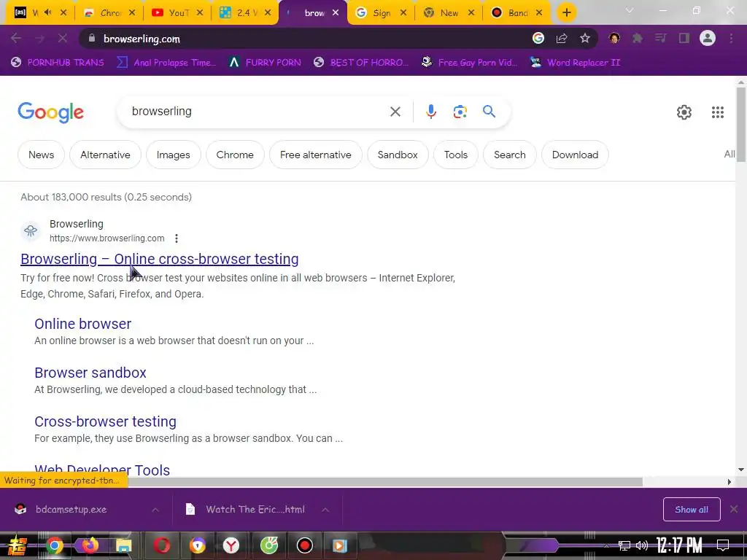This screenshot has height=560, width=747.
Task: Select the Alternative filter chip
Action: pos(105,155)
